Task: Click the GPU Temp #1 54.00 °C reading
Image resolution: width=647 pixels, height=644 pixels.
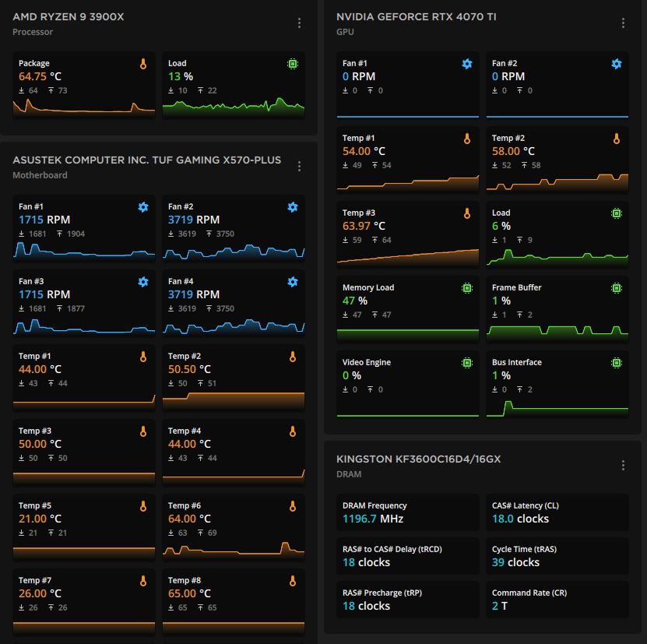Action: pos(364,152)
